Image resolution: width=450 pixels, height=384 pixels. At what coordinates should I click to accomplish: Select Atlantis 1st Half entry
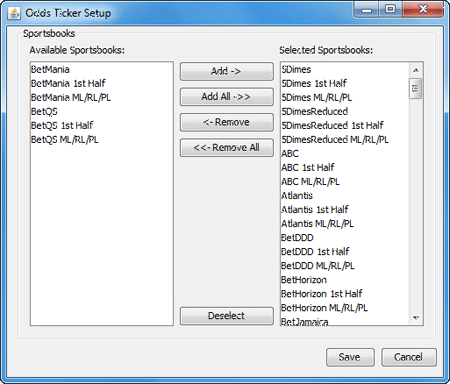coord(345,209)
